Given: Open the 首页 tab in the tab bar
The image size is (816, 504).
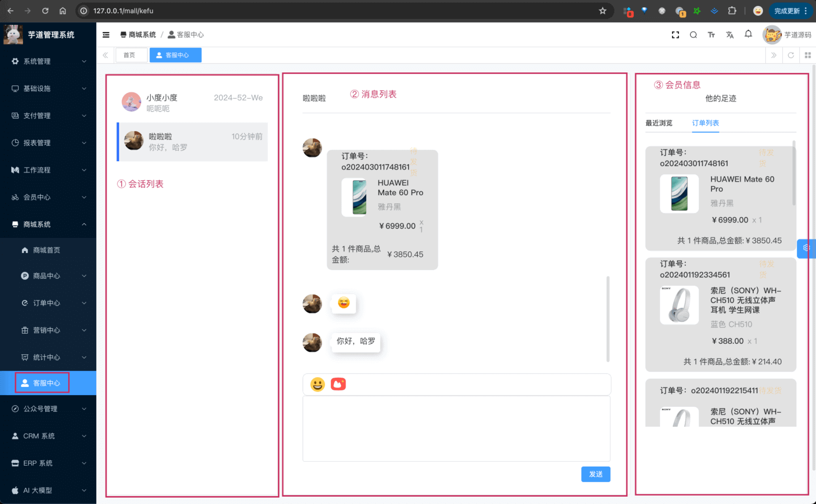Looking at the screenshot, I should (131, 55).
